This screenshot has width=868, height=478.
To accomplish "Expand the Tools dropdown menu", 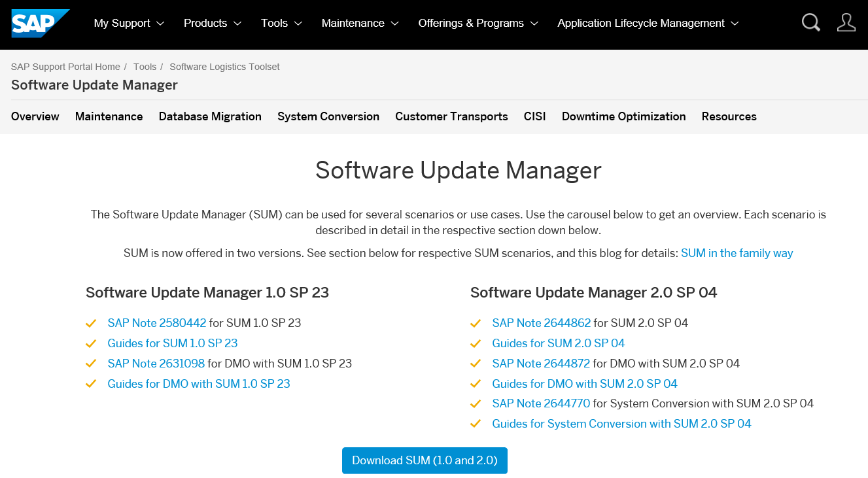I will 281,23.
